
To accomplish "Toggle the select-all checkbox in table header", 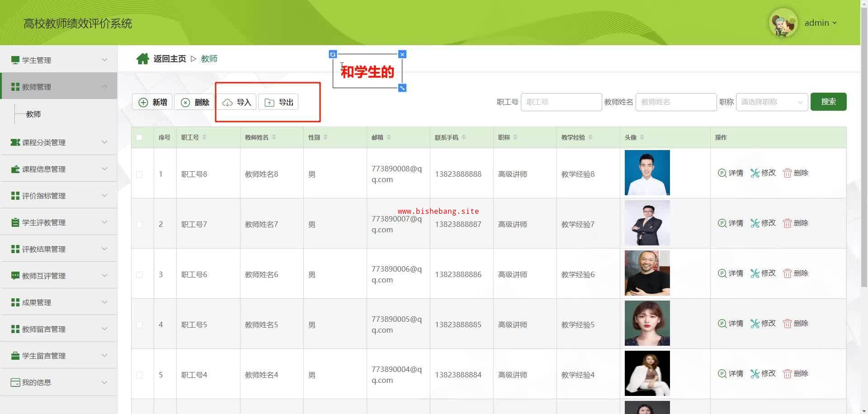I will [139, 137].
